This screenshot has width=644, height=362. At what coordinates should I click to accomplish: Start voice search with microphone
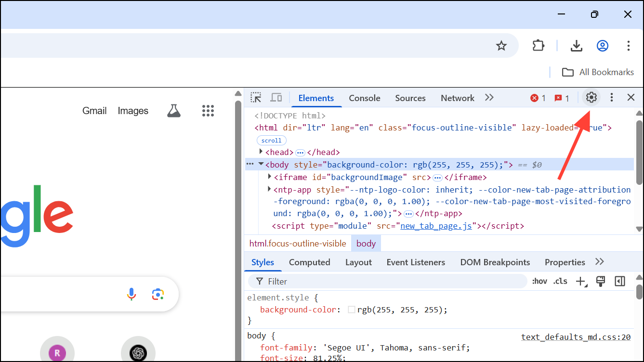coord(131,294)
